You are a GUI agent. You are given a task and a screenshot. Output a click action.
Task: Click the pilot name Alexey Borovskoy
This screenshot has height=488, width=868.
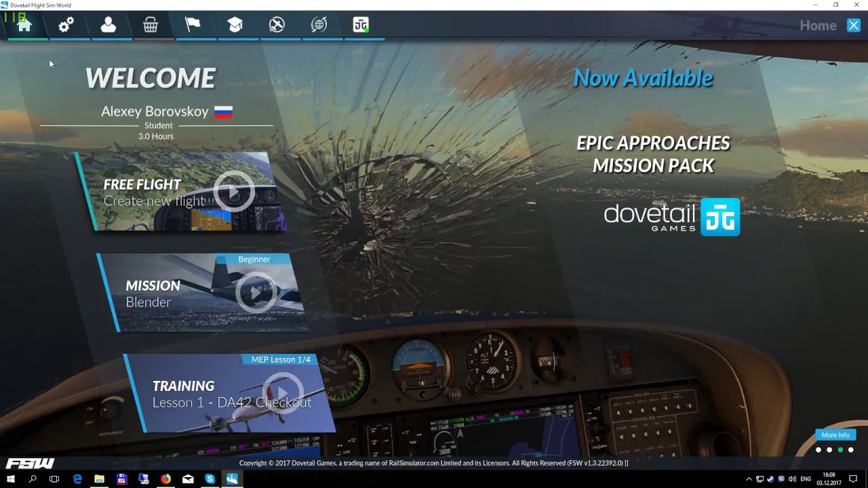[x=155, y=111]
